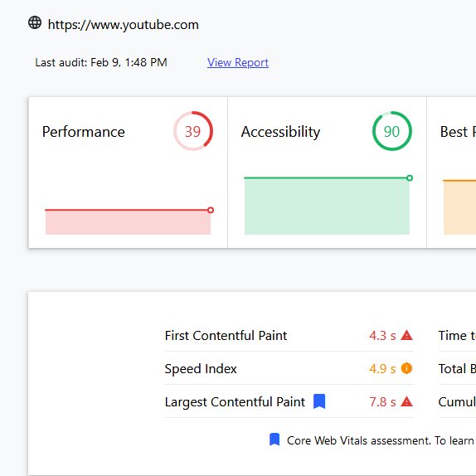Image resolution: width=476 pixels, height=476 pixels.
Task: Click the Last audit: Feb 9, 1:48 PM text
Action: 101,62
